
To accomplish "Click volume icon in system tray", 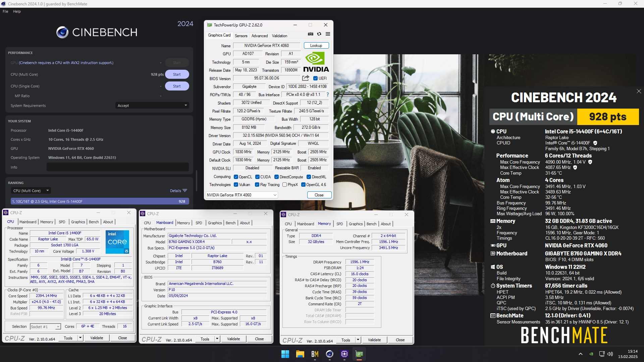I will point(610,354).
